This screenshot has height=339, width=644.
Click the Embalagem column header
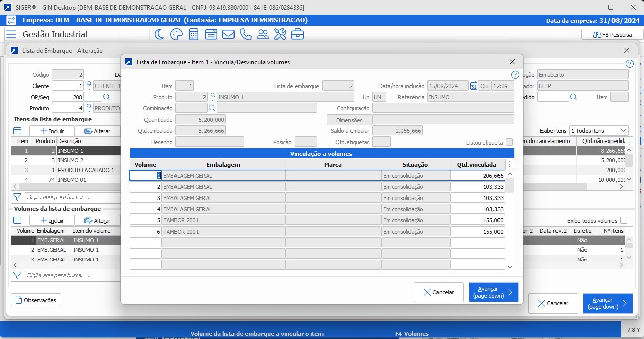tap(223, 165)
